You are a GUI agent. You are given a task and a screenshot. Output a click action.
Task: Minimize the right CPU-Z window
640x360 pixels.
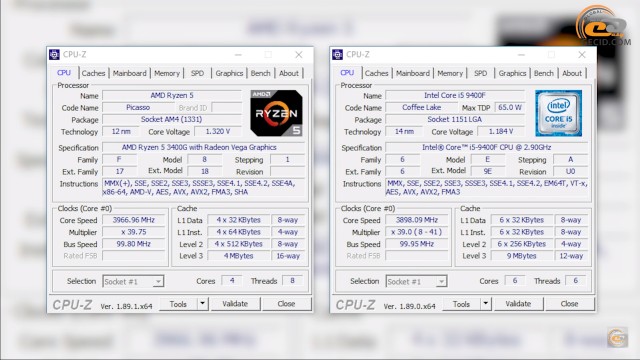521,55
